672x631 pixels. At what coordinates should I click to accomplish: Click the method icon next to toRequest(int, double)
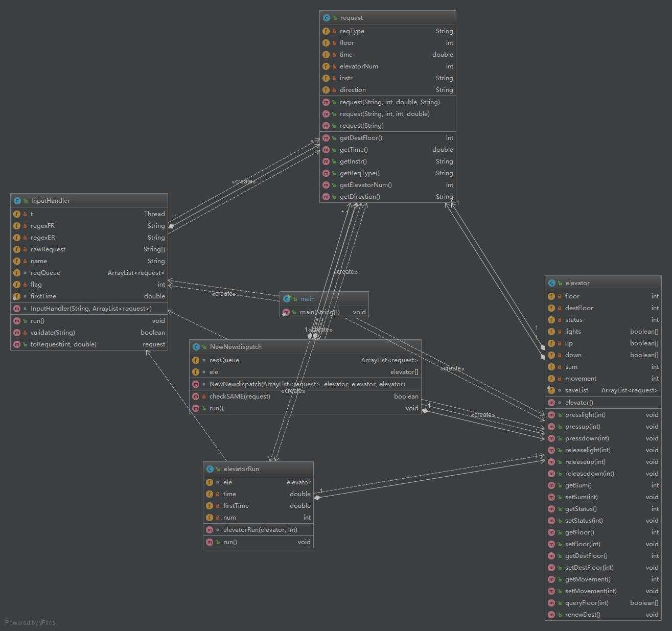17,344
